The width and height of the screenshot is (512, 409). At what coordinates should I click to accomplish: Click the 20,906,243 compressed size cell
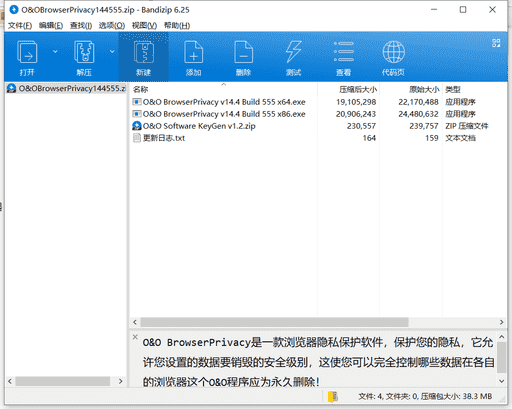[356, 114]
